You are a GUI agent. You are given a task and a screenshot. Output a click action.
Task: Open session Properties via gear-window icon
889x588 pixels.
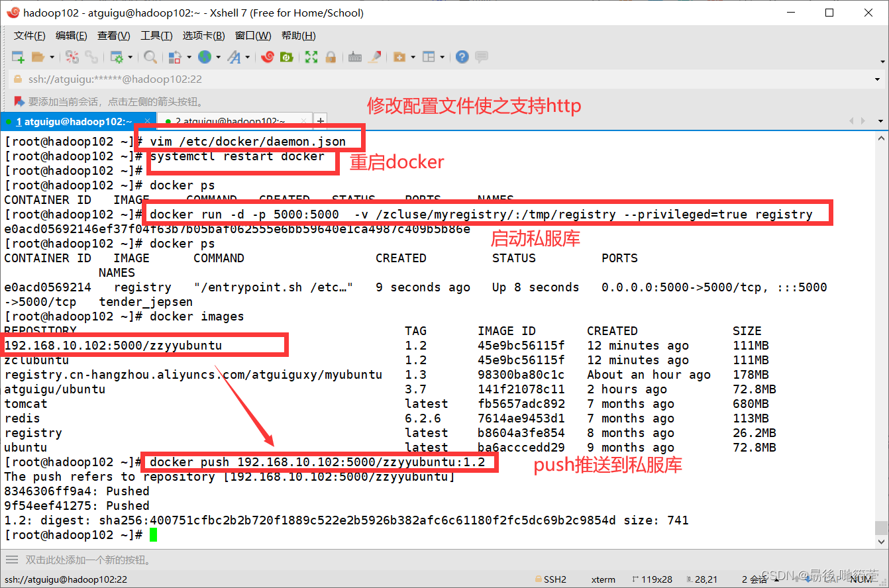(x=117, y=57)
